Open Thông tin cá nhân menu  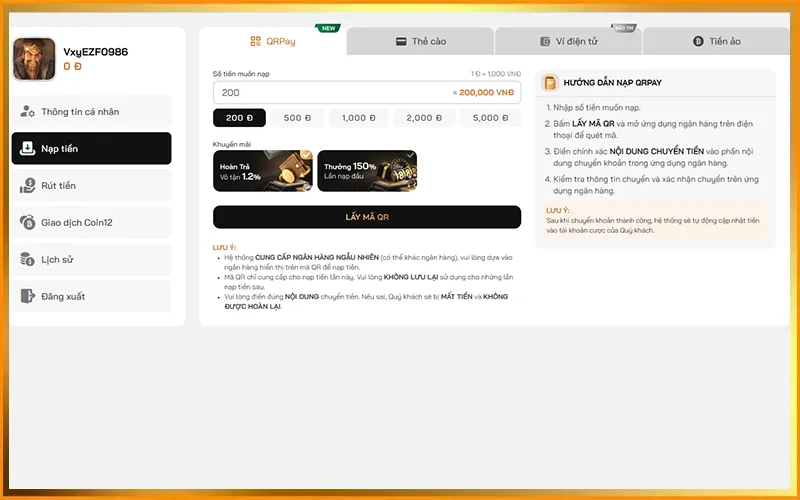click(x=91, y=112)
